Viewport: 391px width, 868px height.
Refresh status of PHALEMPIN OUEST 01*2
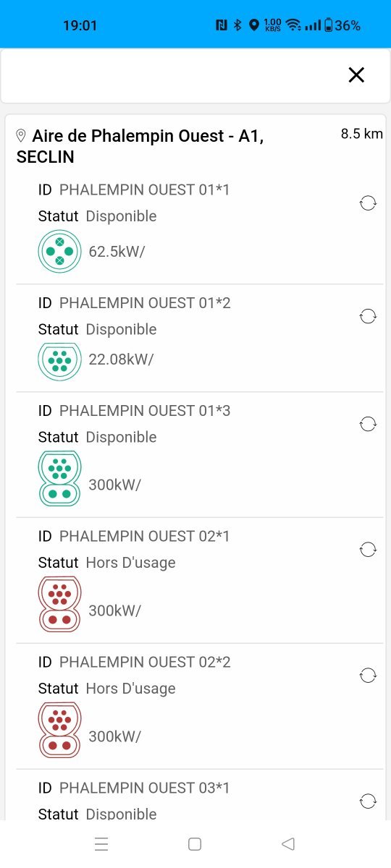pos(368,316)
